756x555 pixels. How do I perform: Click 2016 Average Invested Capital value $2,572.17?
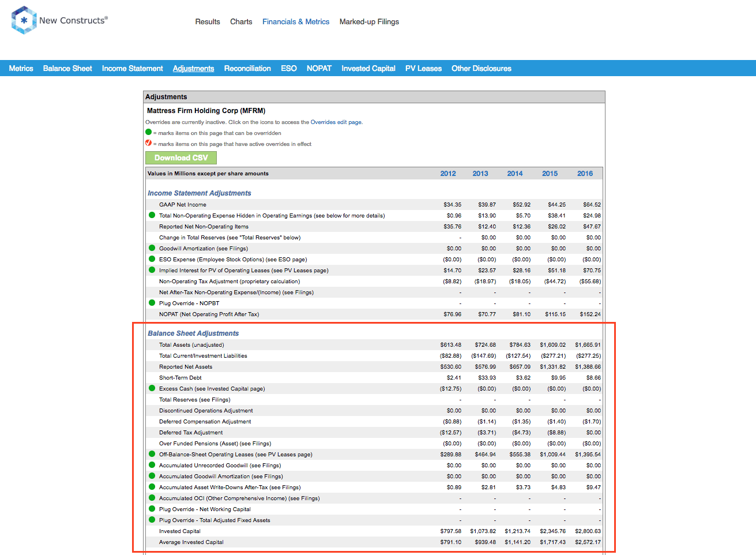pyautogui.click(x=588, y=542)
